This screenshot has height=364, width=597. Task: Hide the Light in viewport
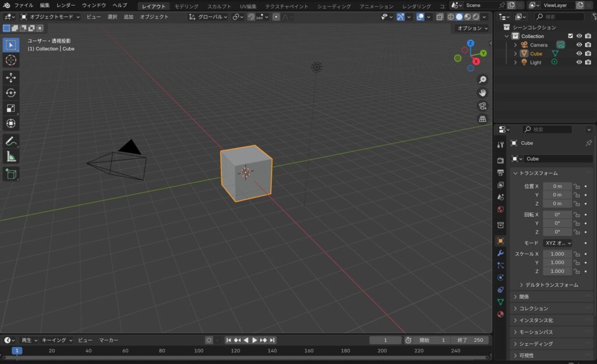pos(579,62)
